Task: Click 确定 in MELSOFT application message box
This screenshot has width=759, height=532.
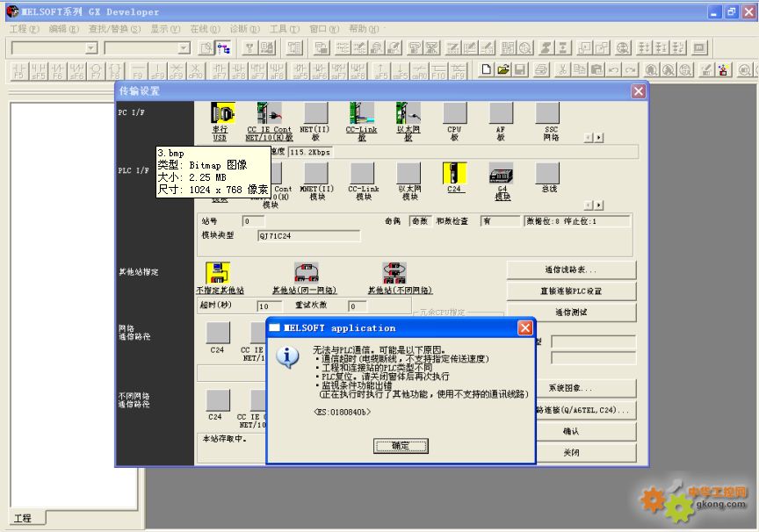Action: [x=401, y=446]
